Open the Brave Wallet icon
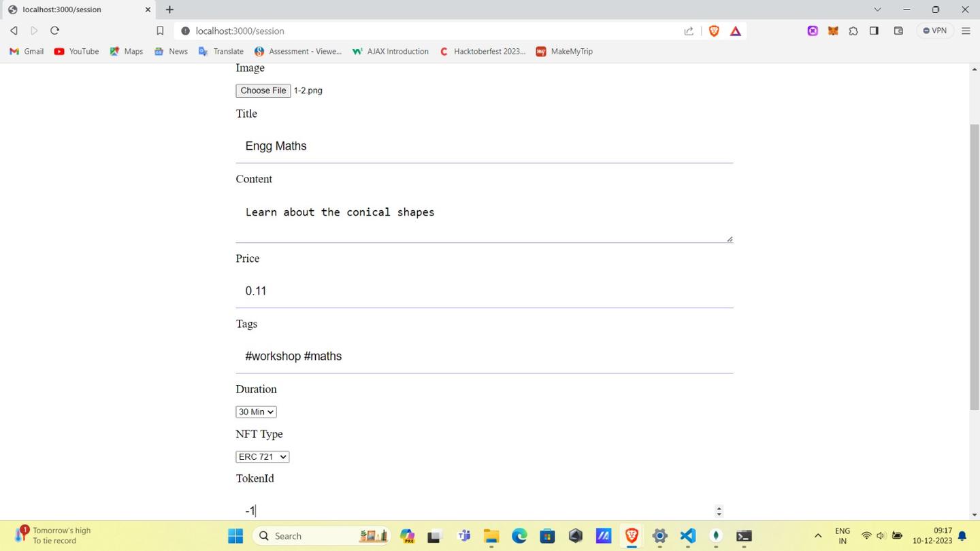Screen dimensions: 980x551 point(898,31)
